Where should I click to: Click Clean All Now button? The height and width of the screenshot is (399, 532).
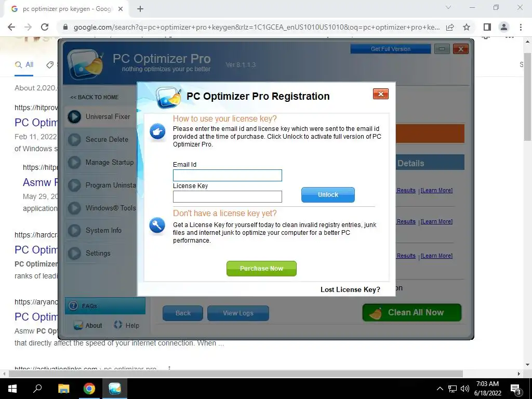pos(412,312)
